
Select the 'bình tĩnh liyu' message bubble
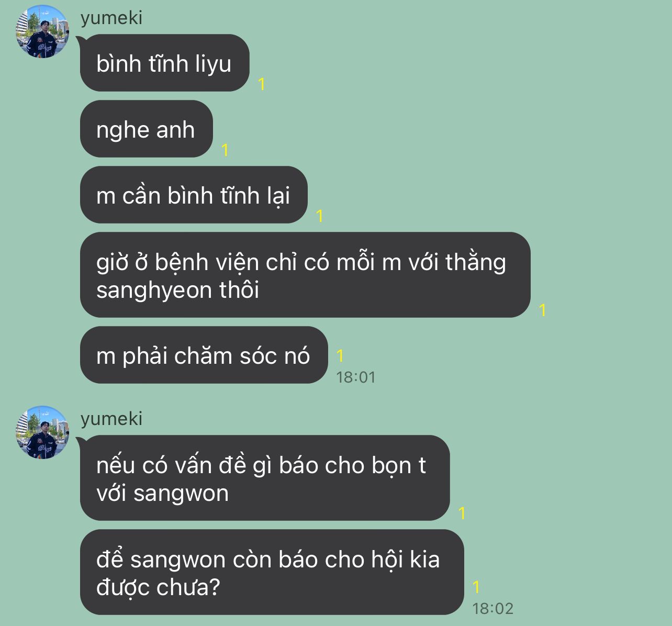[164, 63]
